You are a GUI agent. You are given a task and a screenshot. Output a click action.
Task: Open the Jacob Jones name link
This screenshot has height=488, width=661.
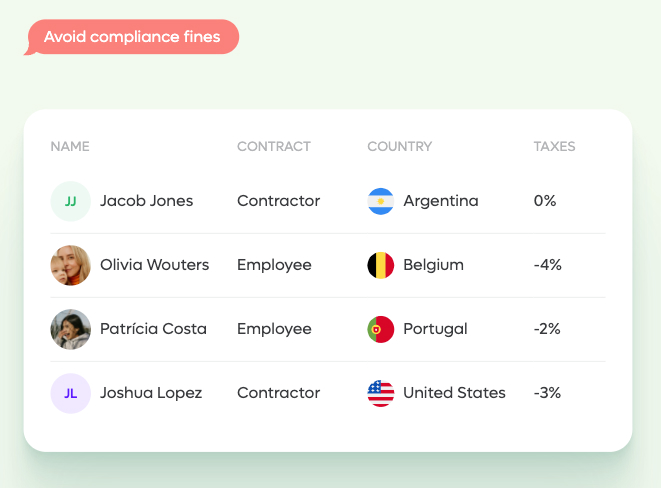[147, 201]
